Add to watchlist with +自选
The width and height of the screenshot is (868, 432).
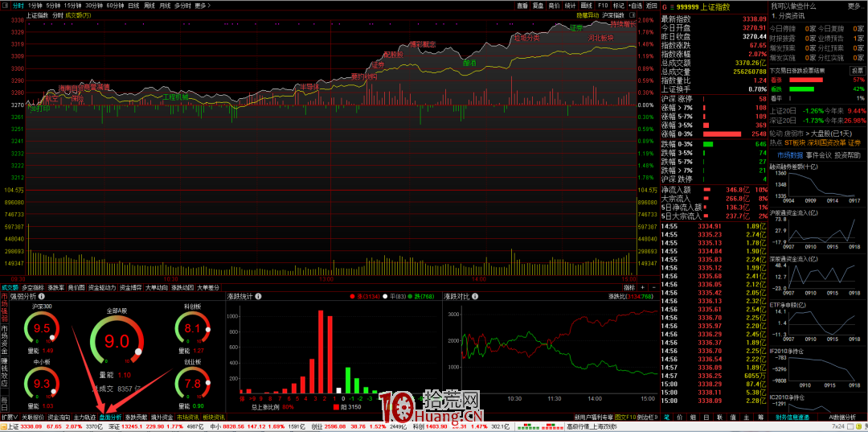point(634,6)
